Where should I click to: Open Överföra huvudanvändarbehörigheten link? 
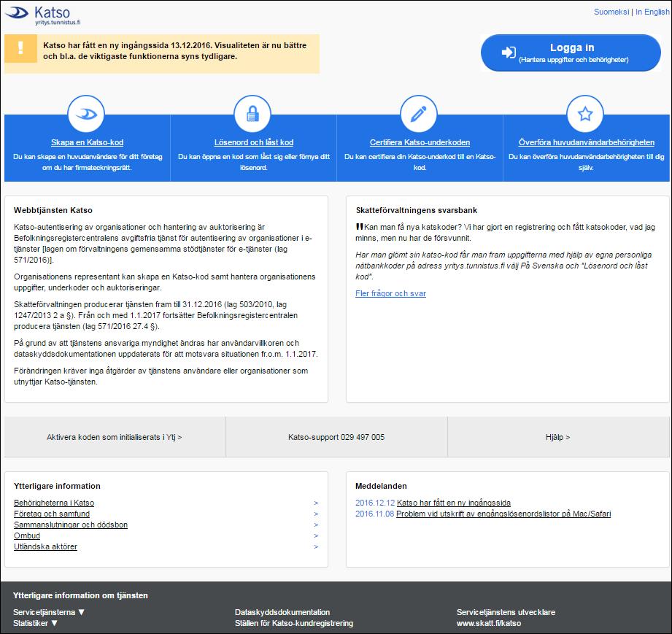click(x=587, y=142)
